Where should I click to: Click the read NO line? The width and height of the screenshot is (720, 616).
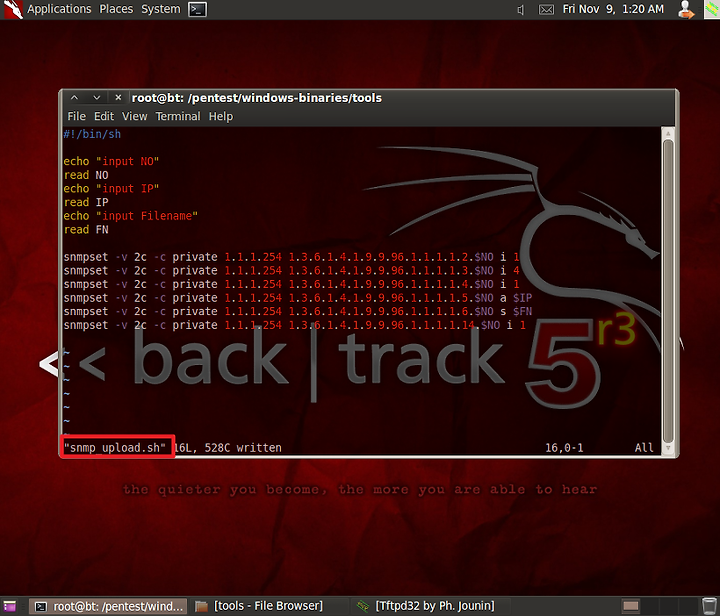click(86, 175)
